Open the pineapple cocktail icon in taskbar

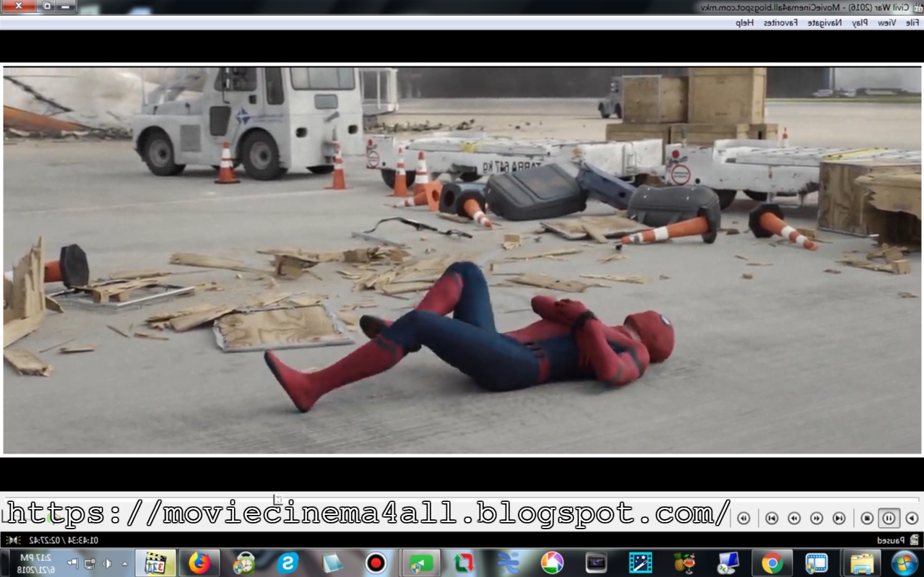[684, 563]
